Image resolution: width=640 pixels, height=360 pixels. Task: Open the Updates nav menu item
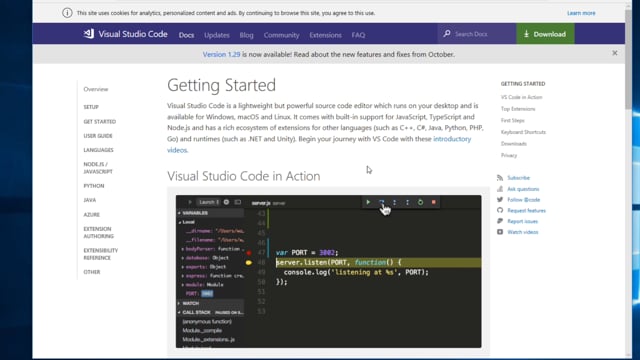[217, 35]
